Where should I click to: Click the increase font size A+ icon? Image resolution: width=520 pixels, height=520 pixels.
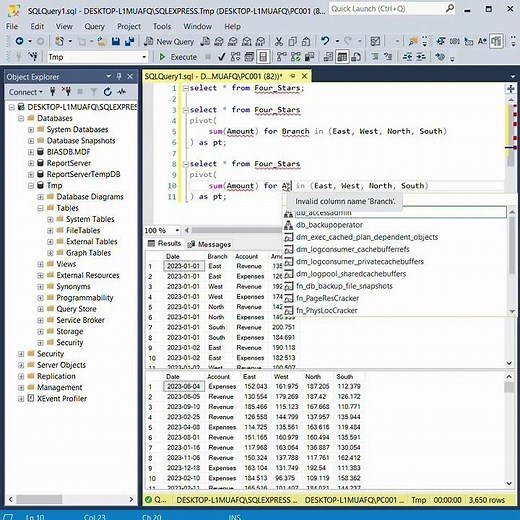coord(482,41)
